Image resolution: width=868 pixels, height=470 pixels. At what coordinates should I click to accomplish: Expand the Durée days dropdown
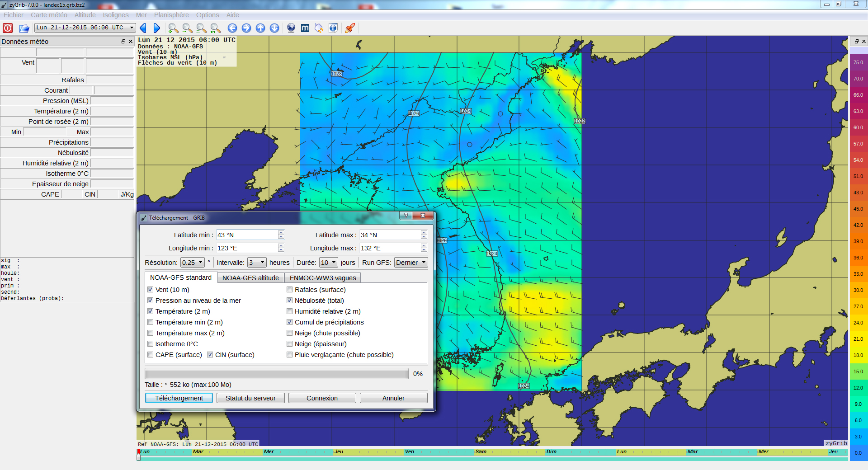[x=329, y=263]
